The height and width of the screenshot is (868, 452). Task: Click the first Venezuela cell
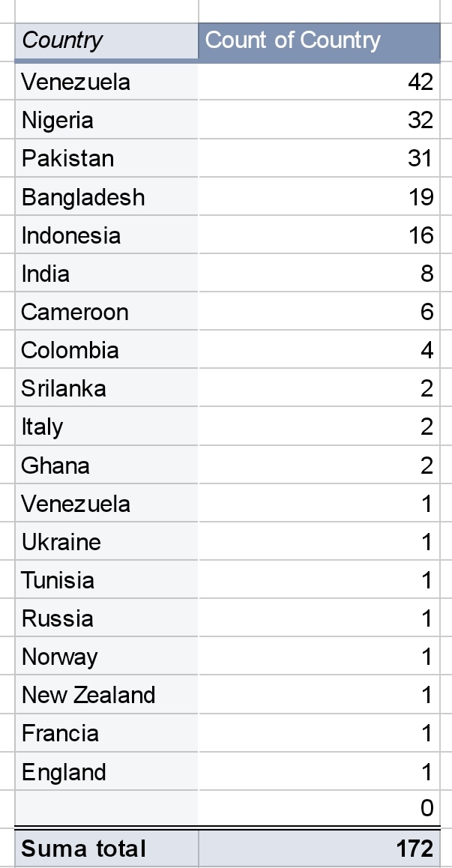[x=106, y=82]
